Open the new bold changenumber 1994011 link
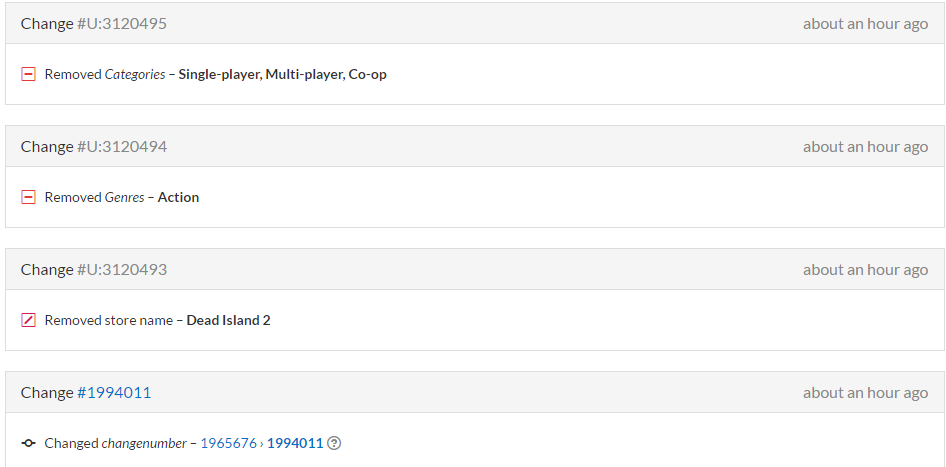This screenshot has height=467, width=946. [x=294, y=443]
